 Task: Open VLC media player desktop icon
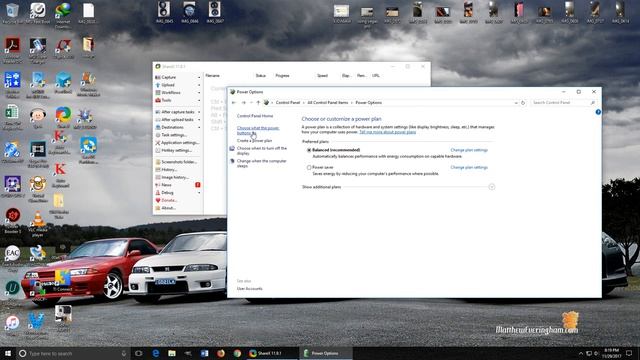(38, 224)
